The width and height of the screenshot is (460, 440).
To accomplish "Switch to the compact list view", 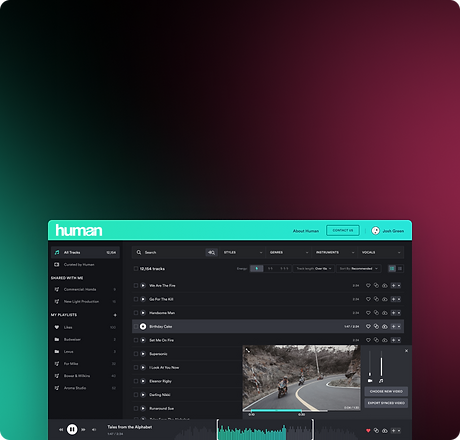I will click(x=400, y=268).
